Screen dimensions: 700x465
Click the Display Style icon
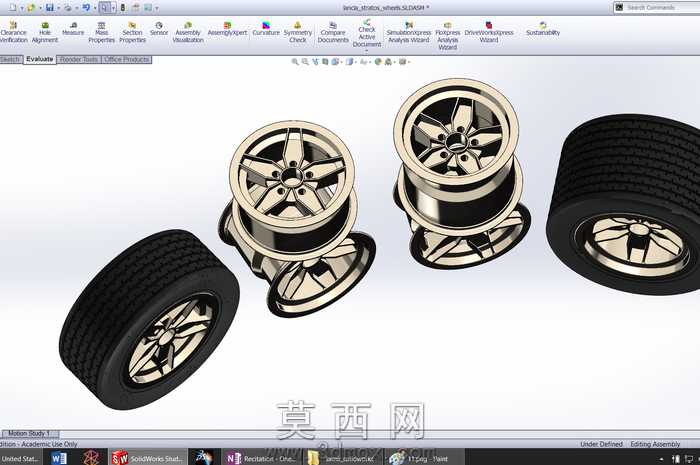pyautogui.click(x=350, y=62)
